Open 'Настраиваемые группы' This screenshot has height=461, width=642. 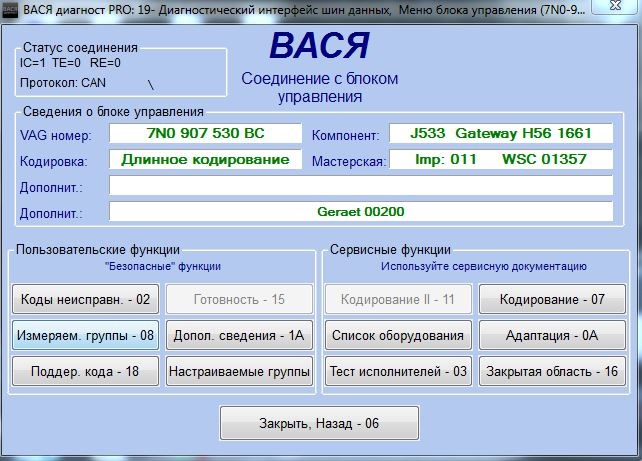click(x=239, y=371)
